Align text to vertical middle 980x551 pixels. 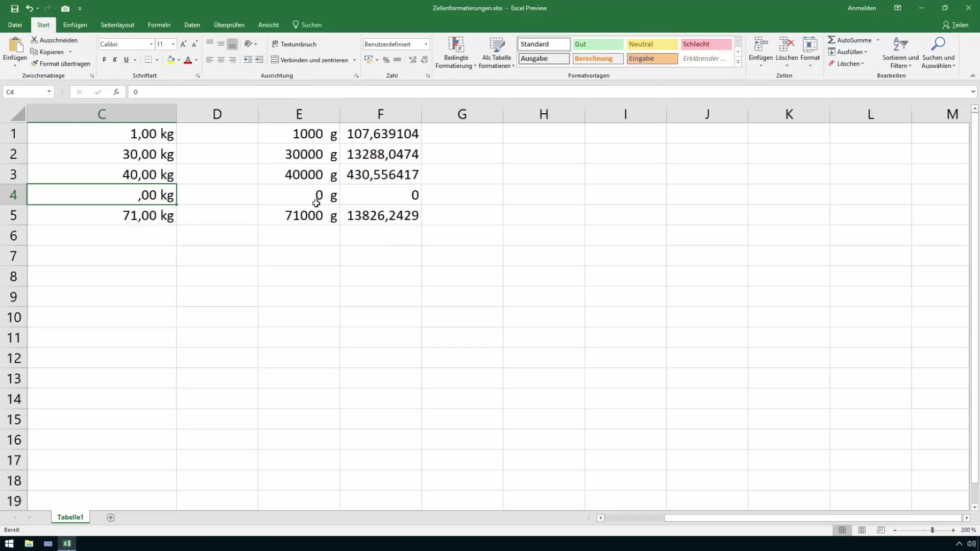click(221, 44)
